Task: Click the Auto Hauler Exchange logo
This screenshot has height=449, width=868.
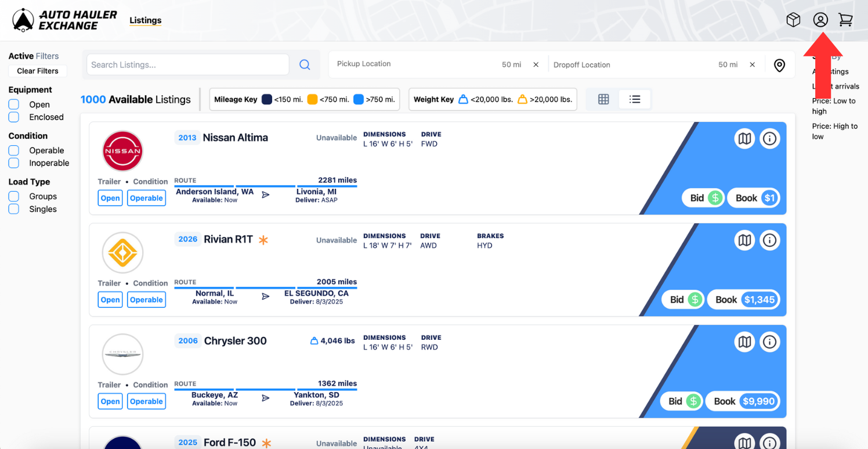Action: click(x=64, y=20)
